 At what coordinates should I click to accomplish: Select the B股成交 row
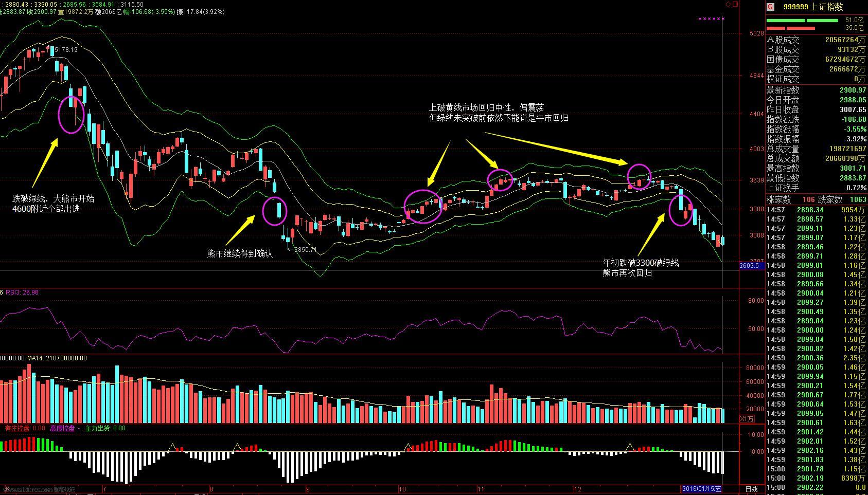point(816,49)
